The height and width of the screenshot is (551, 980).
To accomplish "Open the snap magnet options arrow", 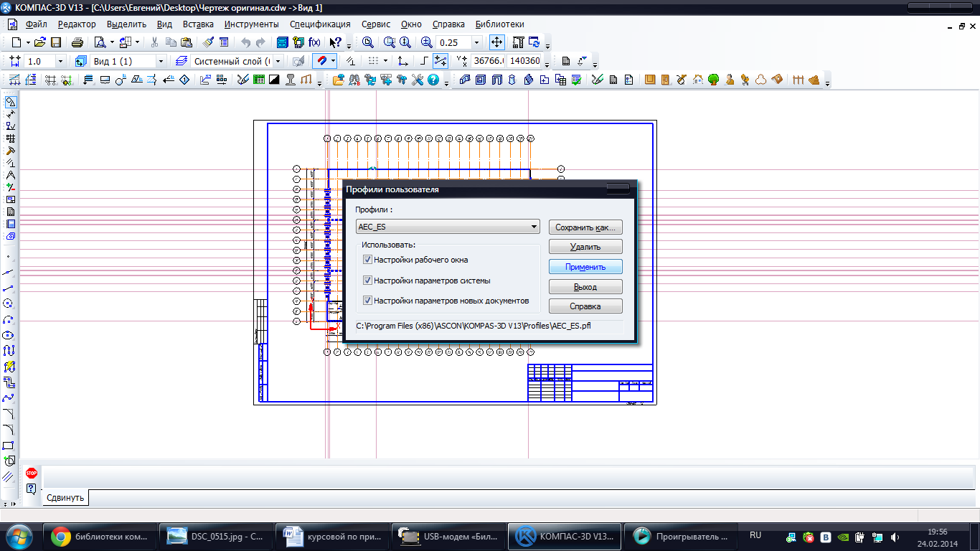I will [x=333, y=61].
